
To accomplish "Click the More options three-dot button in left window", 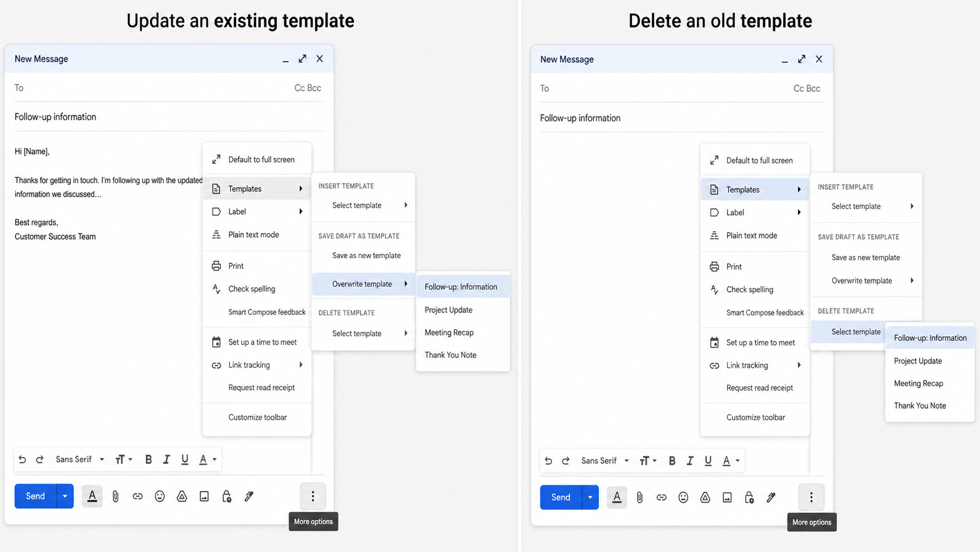I will (x=313, y=496).
